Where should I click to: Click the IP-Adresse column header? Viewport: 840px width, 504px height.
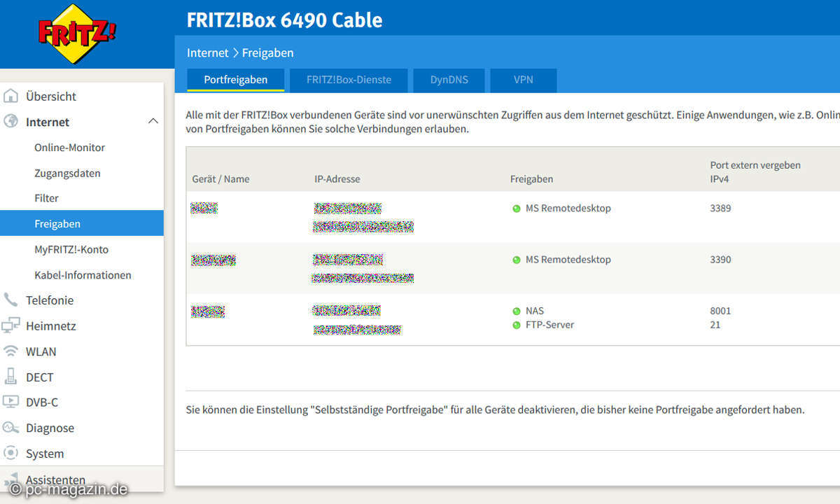click(337, 178)
